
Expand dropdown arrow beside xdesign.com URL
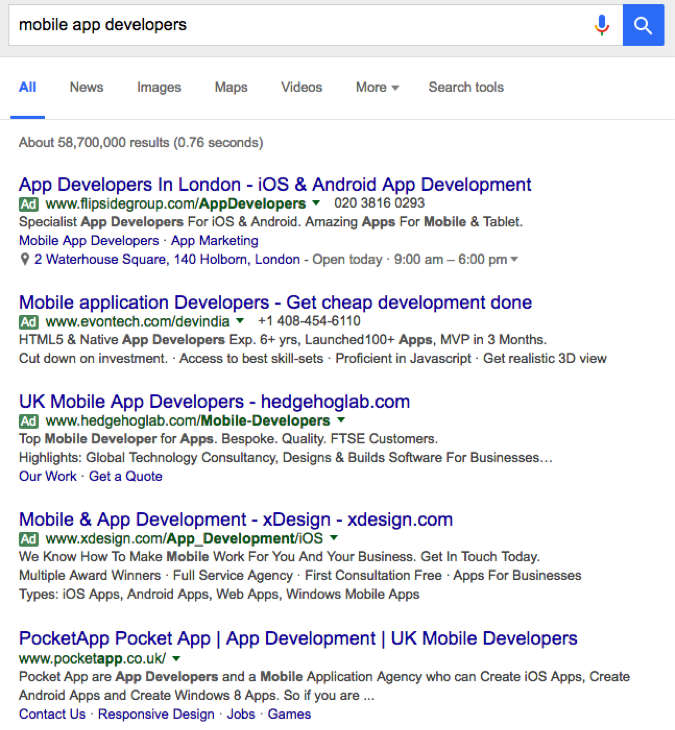coord(333,538)
